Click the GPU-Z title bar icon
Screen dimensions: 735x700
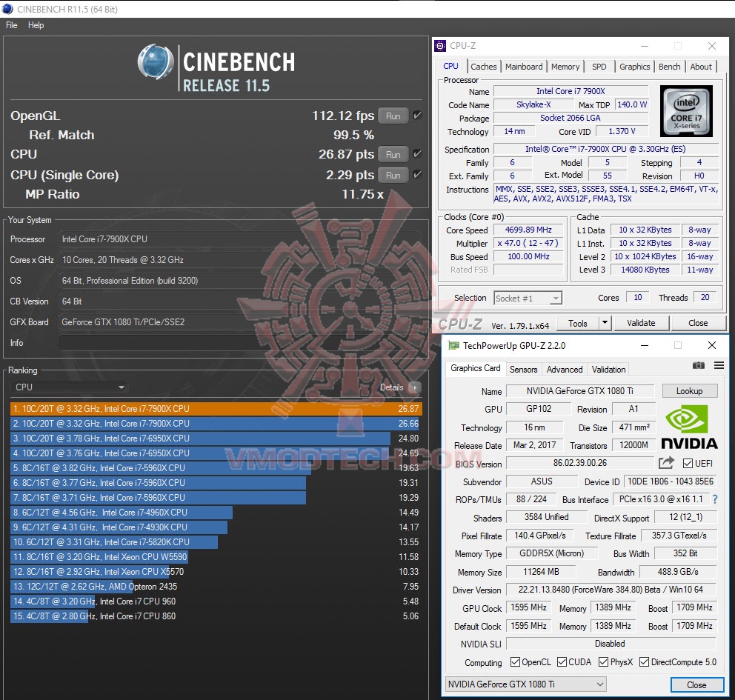click(x=453, y=345)
